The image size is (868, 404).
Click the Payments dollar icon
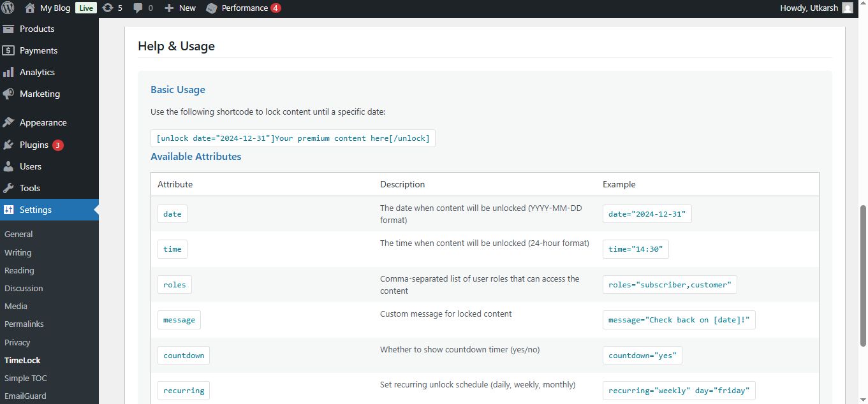point(8,50)
